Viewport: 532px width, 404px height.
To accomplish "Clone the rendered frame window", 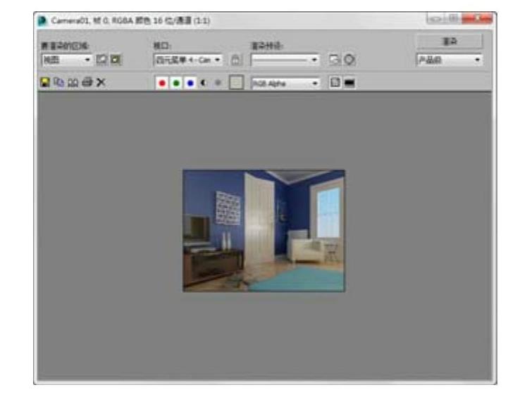I will click(x=73, y=82).
